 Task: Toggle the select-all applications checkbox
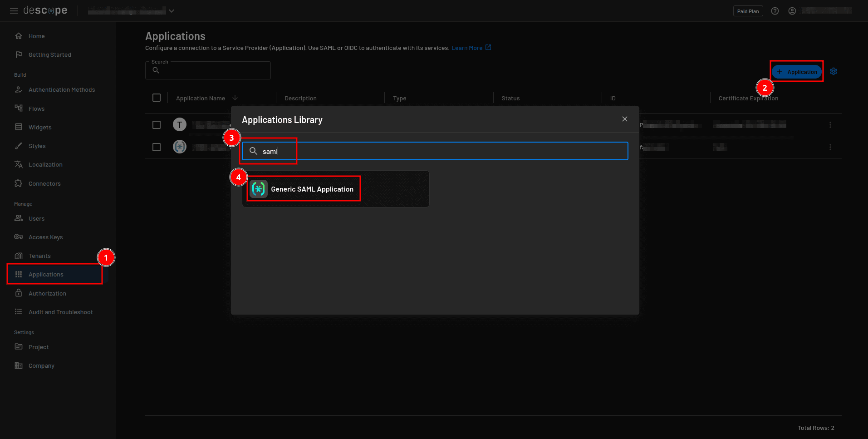[x=157, y=98]
